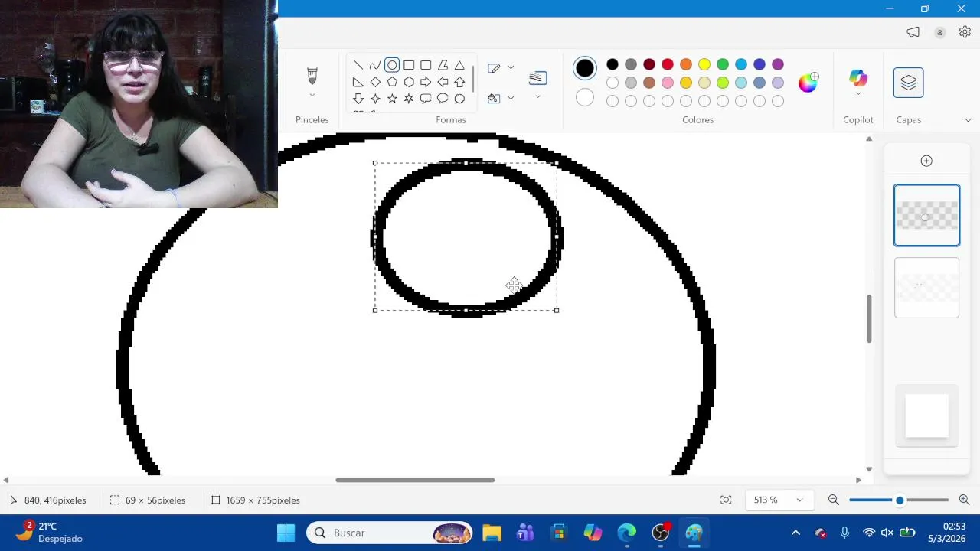Open File Explorer from the taskbar
This screenshot has width=980, height=551.
click(x=492, y=533)
